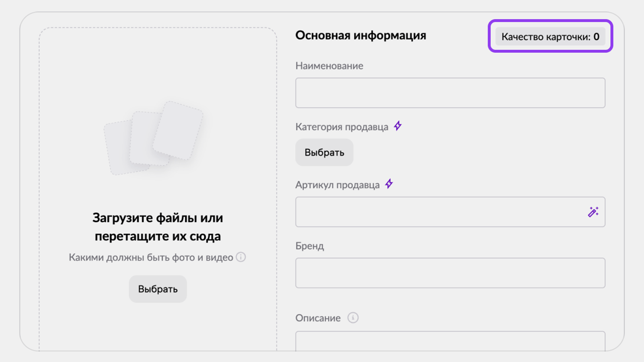The image size is (644, 362).
Task: Click the info icon after the photo and video hint
Action: (241, 257)
